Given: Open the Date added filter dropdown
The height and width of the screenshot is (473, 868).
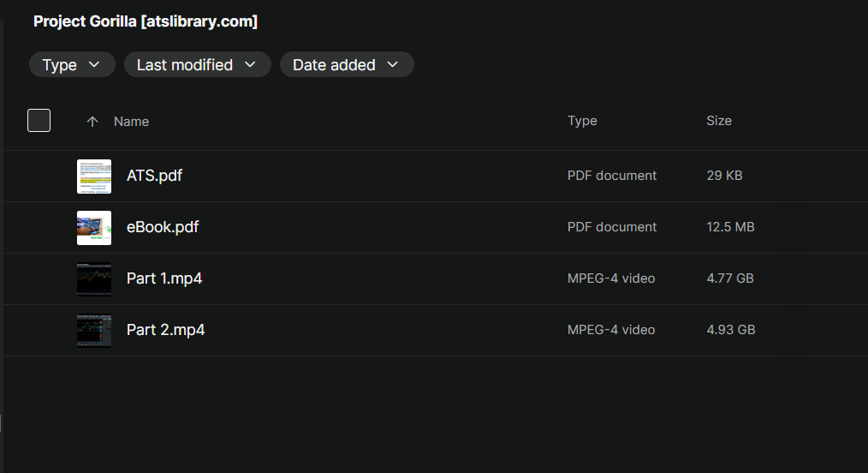Looking at the screenshot, I should [x=347, y=65].
